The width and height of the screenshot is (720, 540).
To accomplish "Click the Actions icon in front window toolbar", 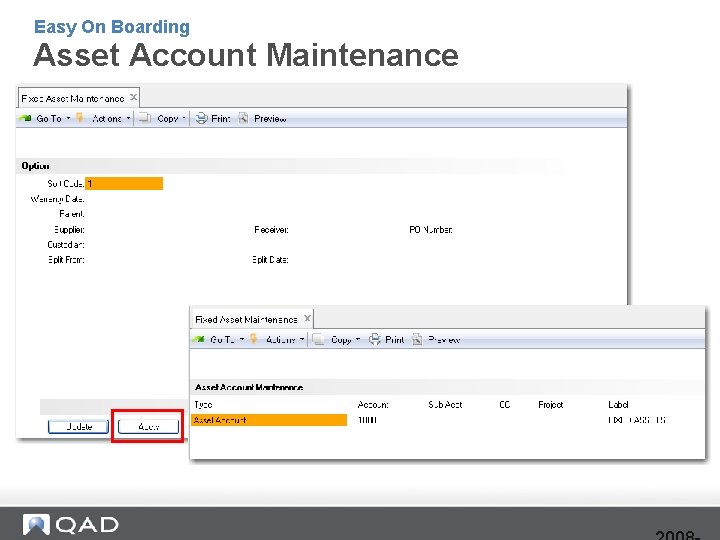I will click(253, 339).
